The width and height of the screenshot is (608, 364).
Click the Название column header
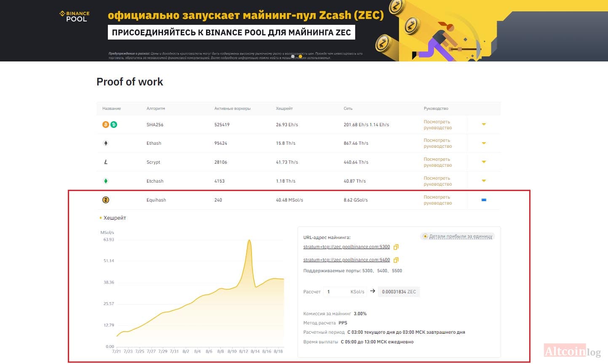(x=112, y=109)
